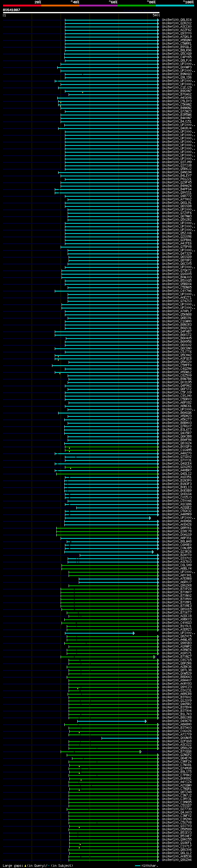Choose UniRef100_C5WRR1 in the hit list
Viewport: 197px width, 868px height.
[x=176, y=43]
